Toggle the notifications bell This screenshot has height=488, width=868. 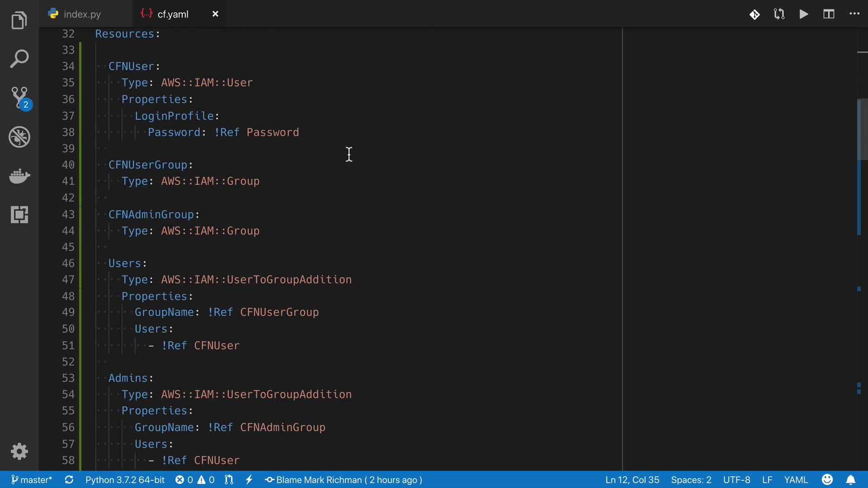point(850,480)
